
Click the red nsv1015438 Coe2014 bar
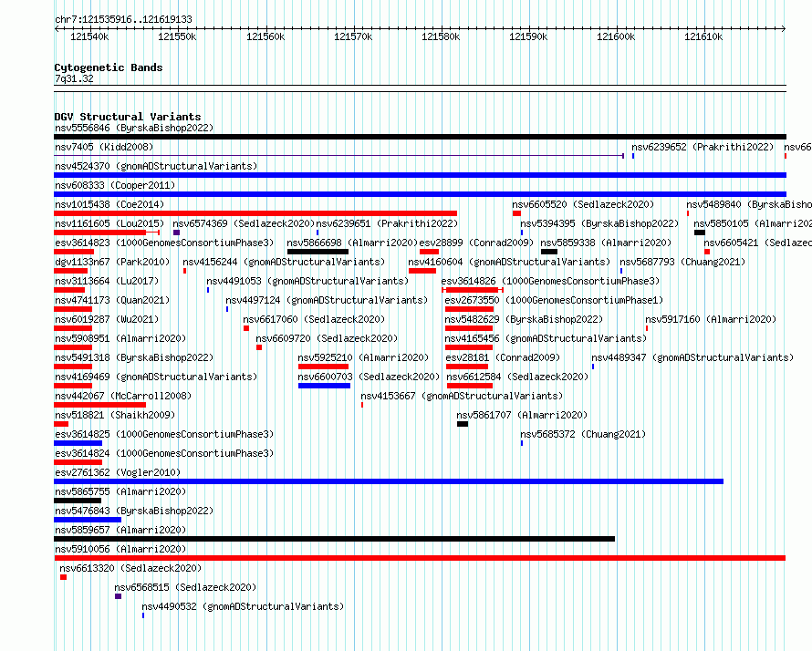tap(255, 213)
